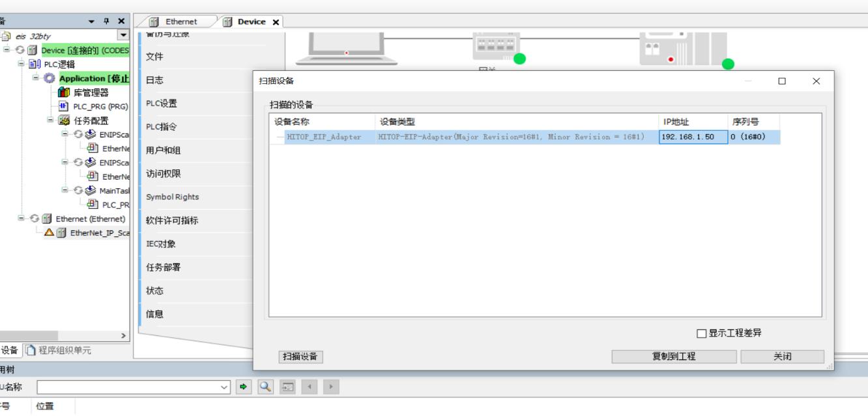The width and height of the screenshot is (868, 416).
Task: Click the IP address field 192.168.1.50
Action: click(x=693, y=137)
